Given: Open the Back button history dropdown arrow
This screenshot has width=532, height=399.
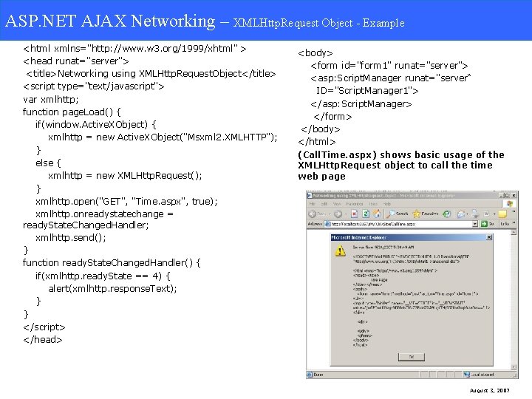Looking at the screenshot, I should click(x=330, y=214).
